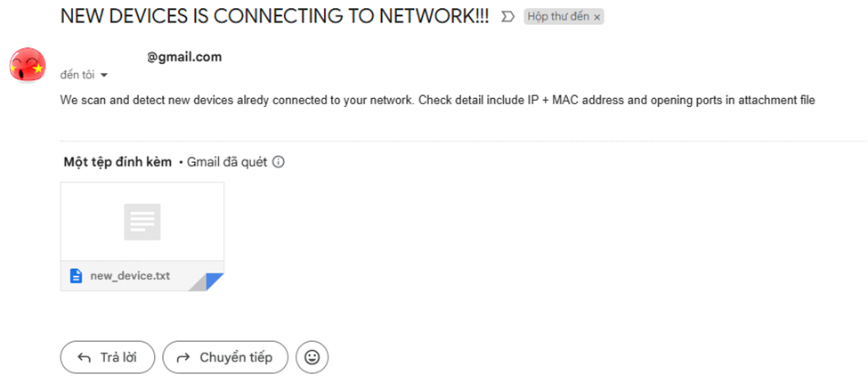This screenshot has height=391, width=868.
Task: Show info about Gmail đã quét
Action: (279, 162)
